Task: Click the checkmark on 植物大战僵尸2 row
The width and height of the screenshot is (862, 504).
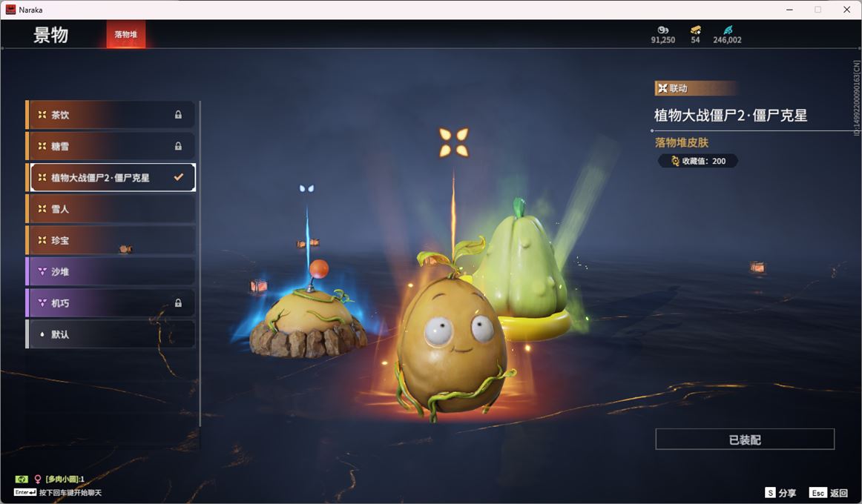Action: tap(178, 177)
